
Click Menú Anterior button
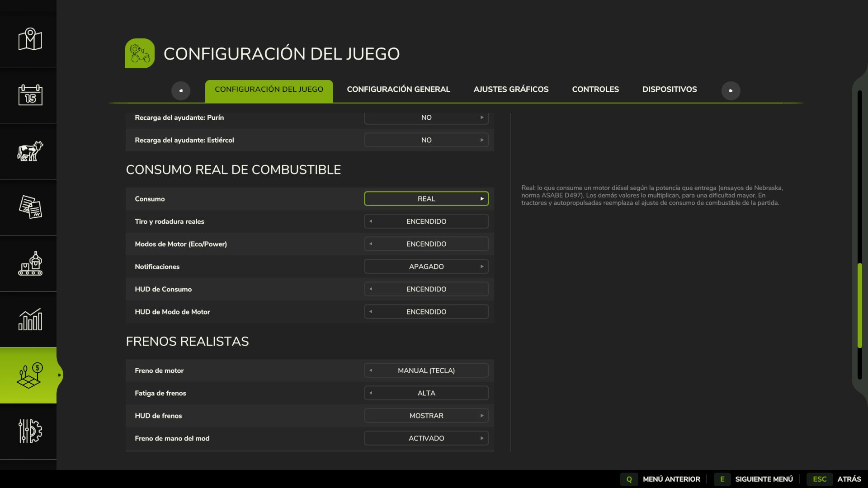(x=671, y=479)
